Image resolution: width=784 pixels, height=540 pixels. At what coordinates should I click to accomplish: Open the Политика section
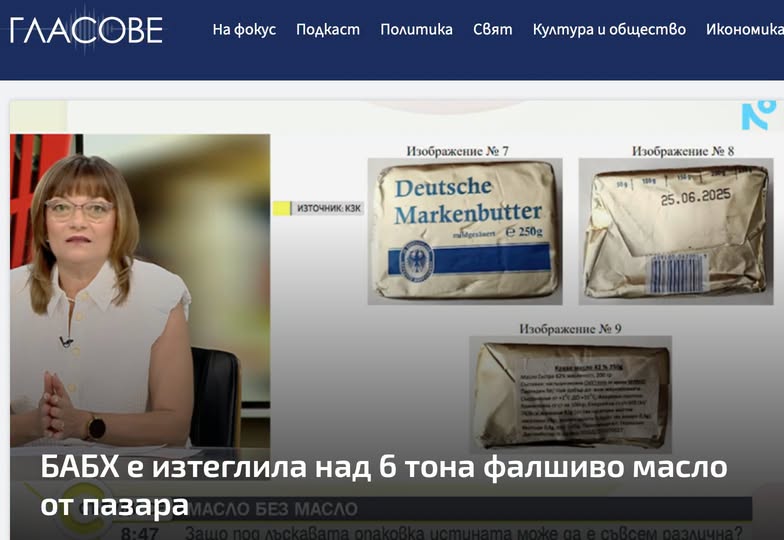[x=416, y=30]
